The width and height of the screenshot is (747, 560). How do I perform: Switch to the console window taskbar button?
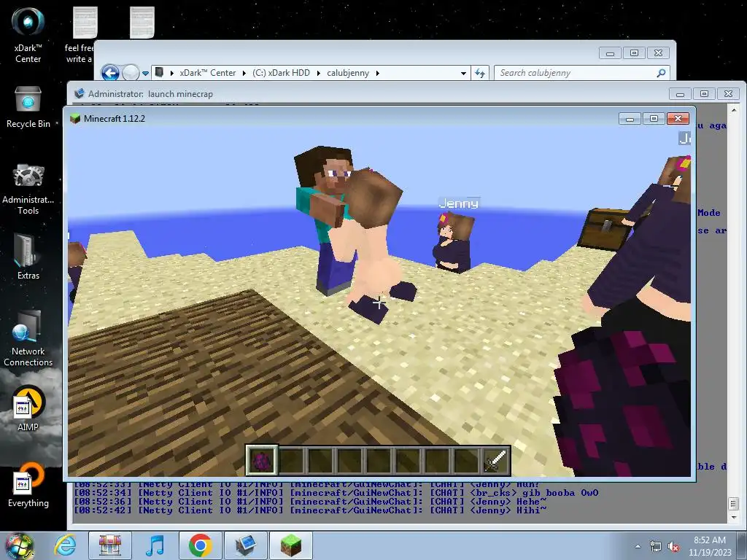245,545
